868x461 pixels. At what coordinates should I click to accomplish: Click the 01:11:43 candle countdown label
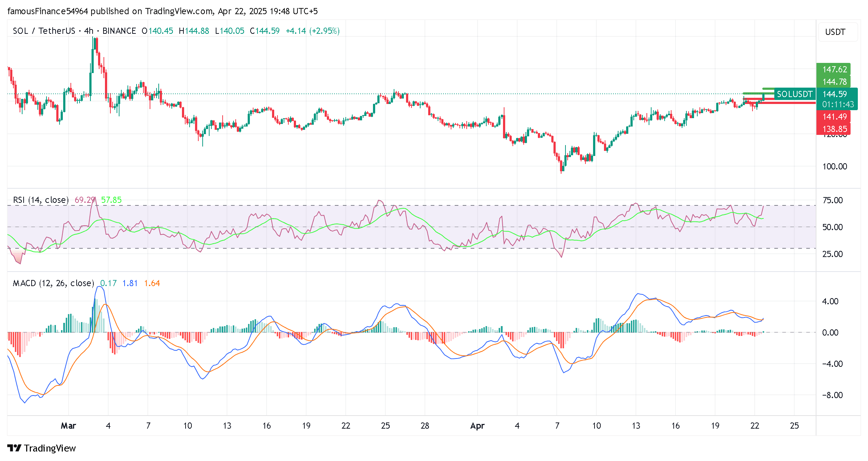click(838, 104)
